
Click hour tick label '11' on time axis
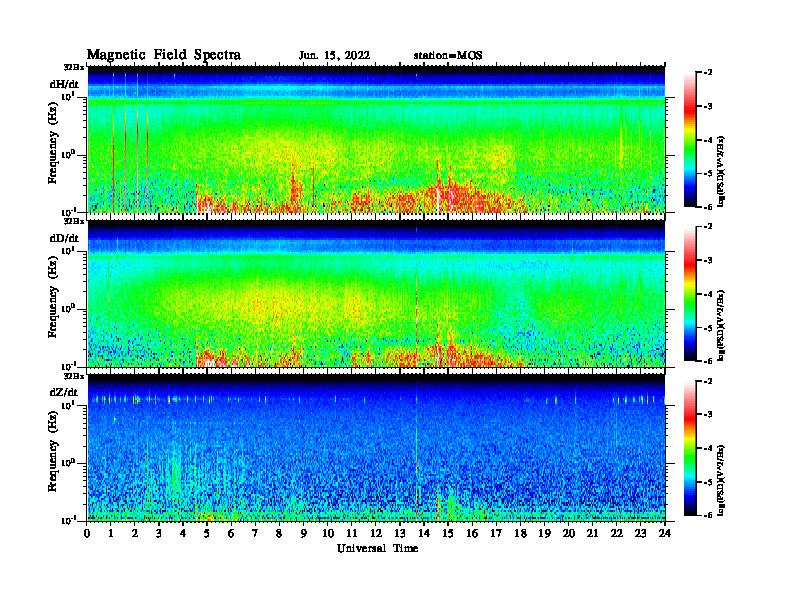pyautogui.click(x=352, y=533)
